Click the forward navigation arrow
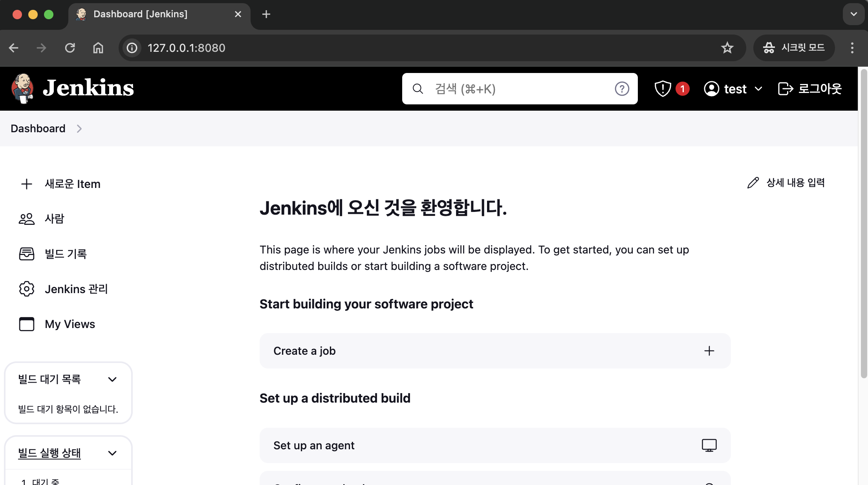The height and width of the screenshot is (485, 868). click(41, 48)
